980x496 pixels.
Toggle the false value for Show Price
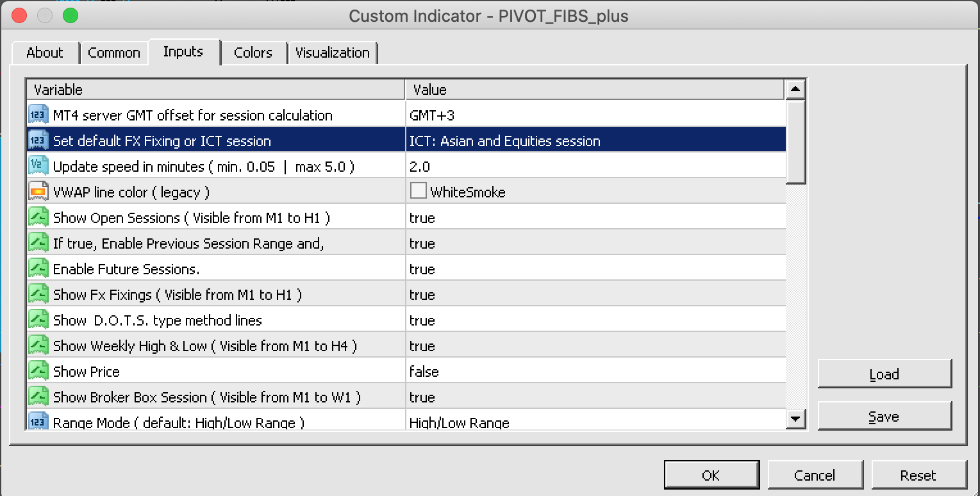click(424, 372)
